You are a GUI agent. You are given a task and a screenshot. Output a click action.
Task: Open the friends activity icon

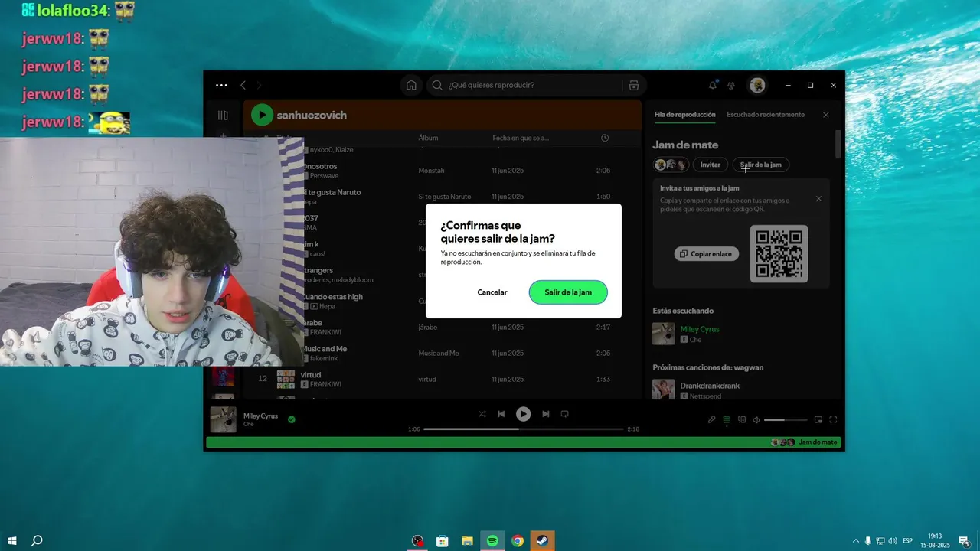(731, 85)
